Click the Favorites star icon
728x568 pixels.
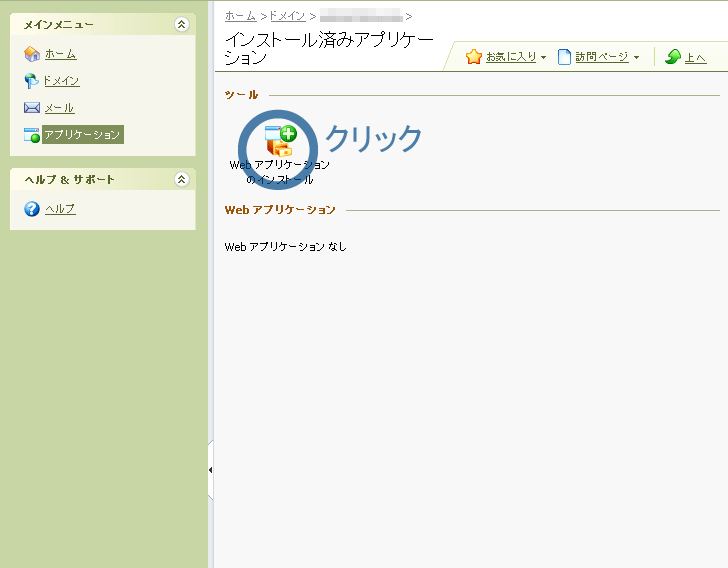pos(474,57)
